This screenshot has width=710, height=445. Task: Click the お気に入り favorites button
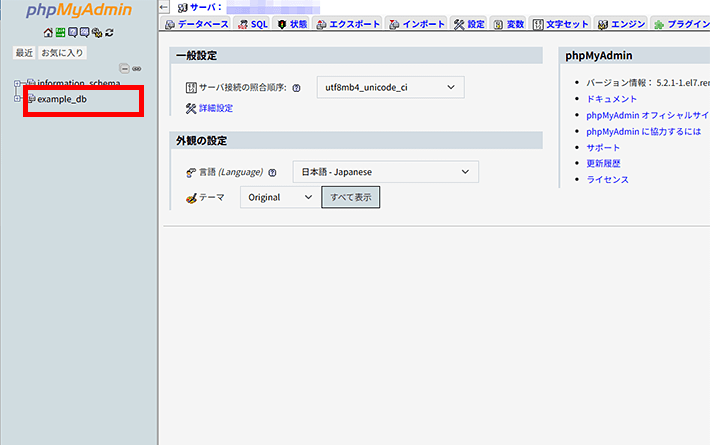click(62, 53)
